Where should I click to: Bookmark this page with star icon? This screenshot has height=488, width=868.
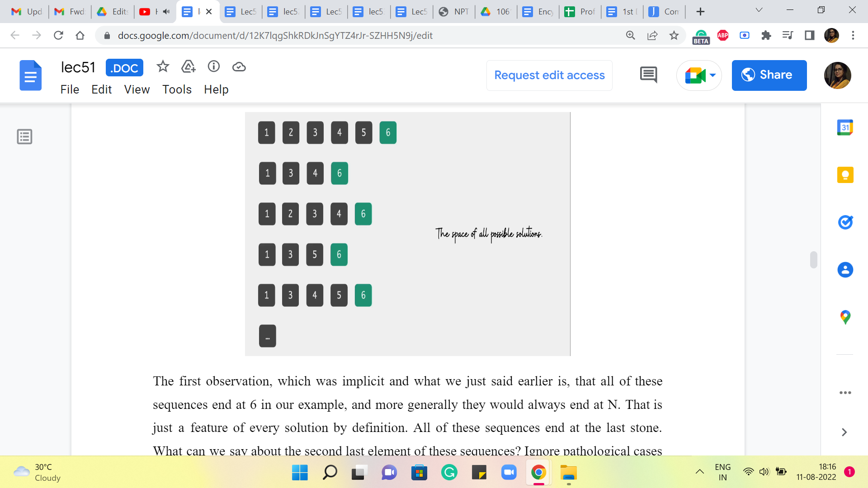coord(674,35)
